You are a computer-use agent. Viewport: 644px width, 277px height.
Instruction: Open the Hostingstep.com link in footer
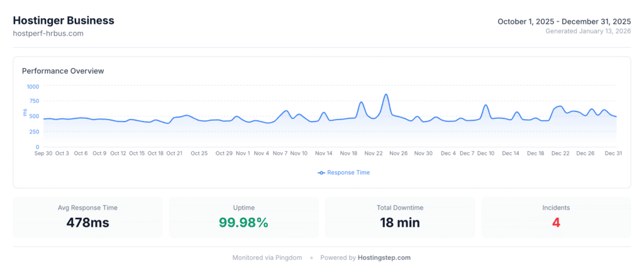tap(384, 257)
